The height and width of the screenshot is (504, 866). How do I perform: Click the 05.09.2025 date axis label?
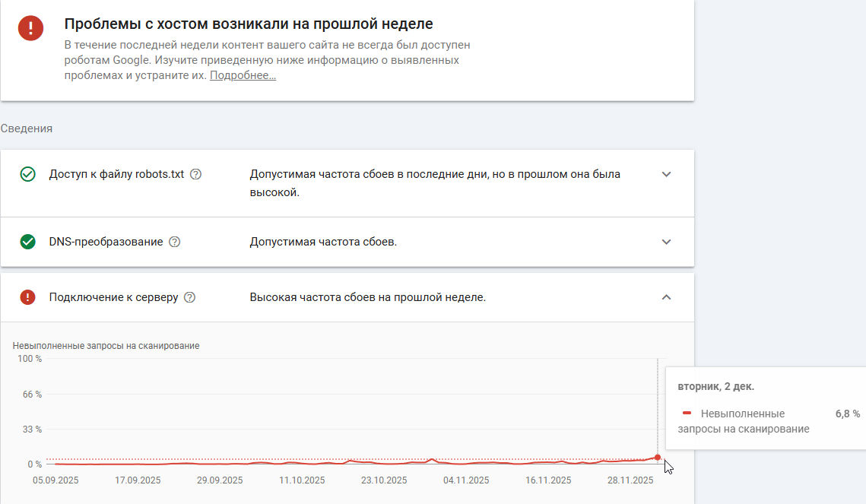coord(56,480)
